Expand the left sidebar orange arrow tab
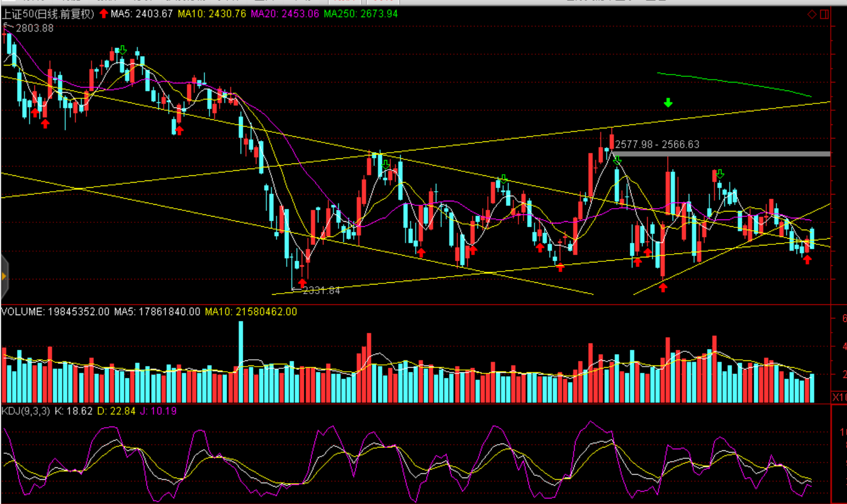The image size is (847, 504). pos(4,277)
